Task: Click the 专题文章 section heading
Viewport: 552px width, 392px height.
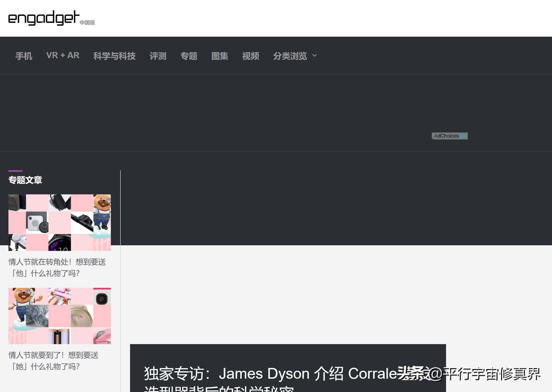Action: tap(25, 180)
